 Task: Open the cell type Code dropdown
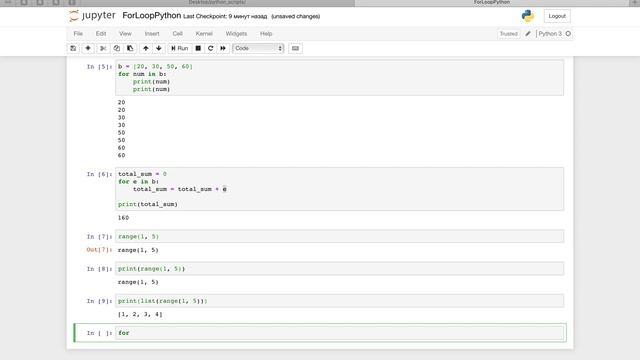pyautogui.click(x=258, y=48)
